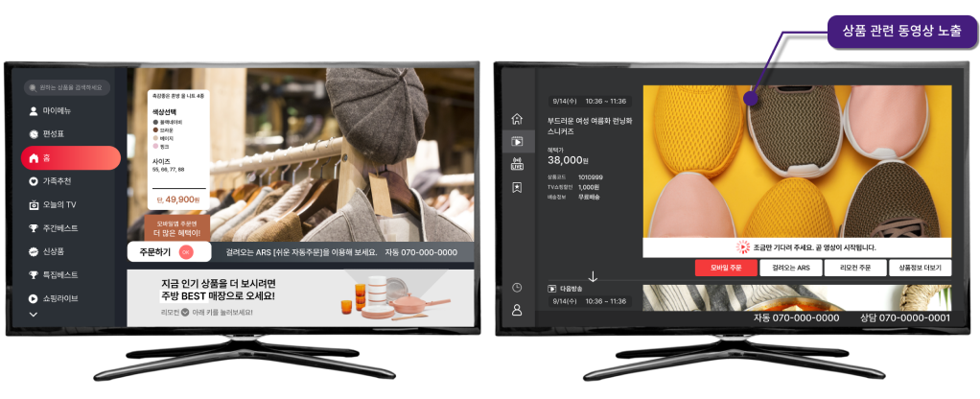Select the broadcast schedule play icon in sidebar

pos(517,141)
